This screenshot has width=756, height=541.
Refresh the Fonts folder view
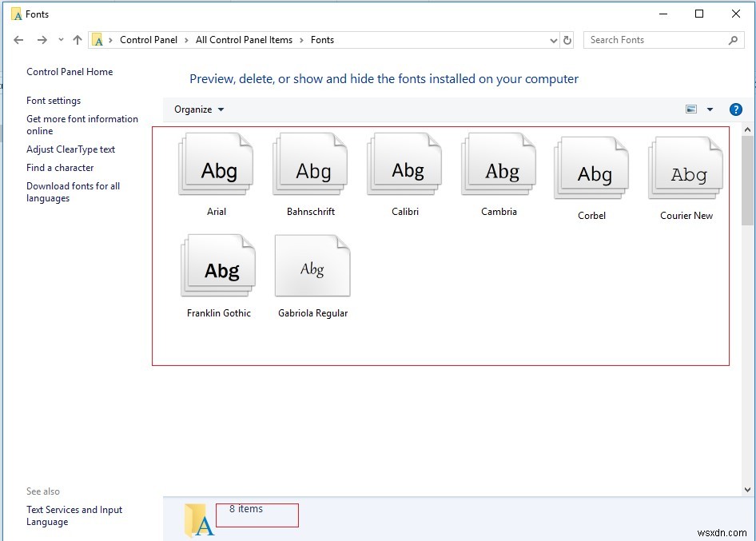(x=567, y=39)
